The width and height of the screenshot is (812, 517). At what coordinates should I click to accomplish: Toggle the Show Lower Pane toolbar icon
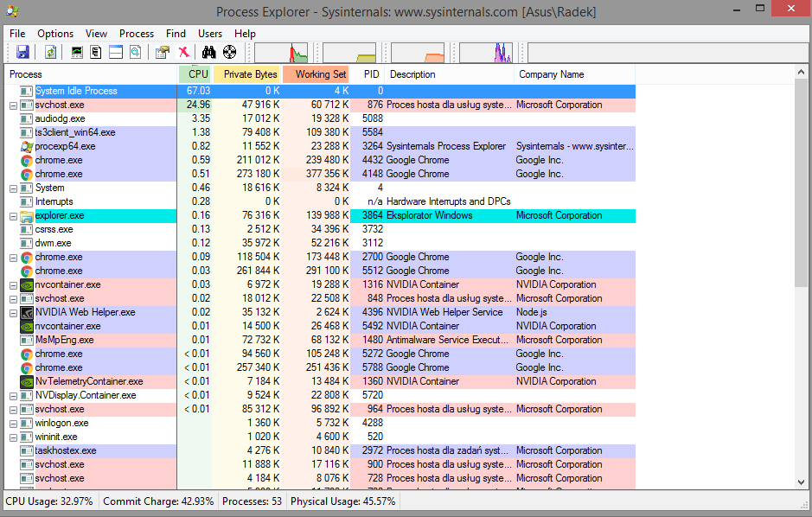pos(116,52)
